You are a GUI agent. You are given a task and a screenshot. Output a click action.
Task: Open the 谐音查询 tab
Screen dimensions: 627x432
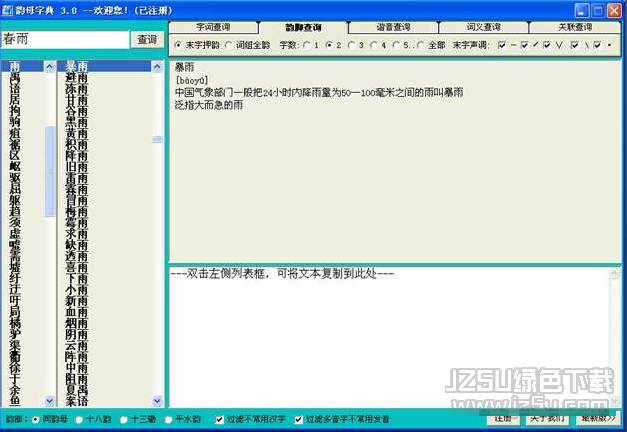click(x=393, y=27)
